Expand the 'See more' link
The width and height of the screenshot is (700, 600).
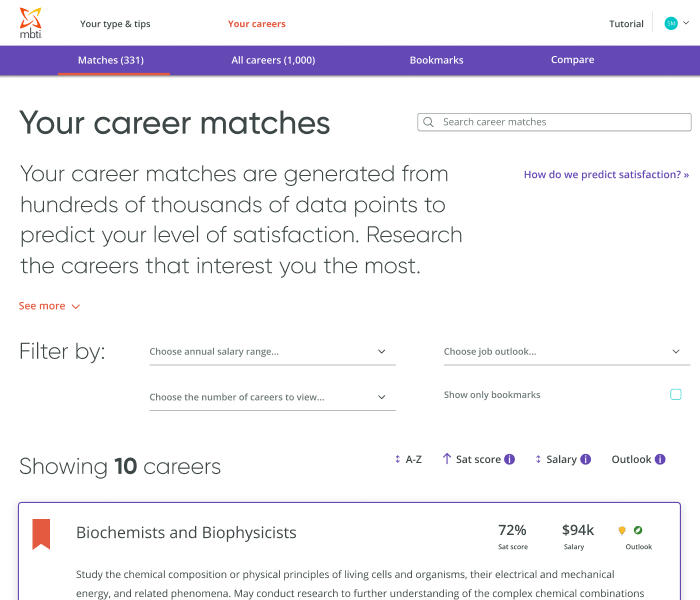[49, 306]
